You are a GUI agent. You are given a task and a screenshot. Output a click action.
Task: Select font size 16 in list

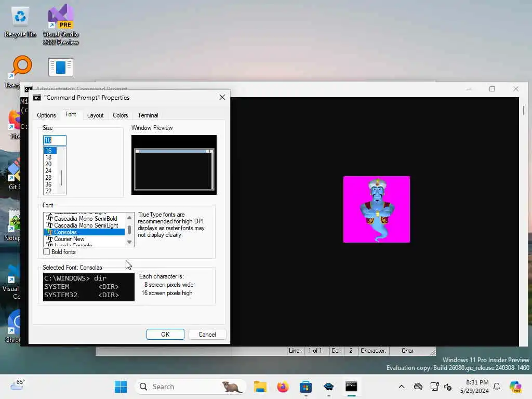click(x=50, y=150)
